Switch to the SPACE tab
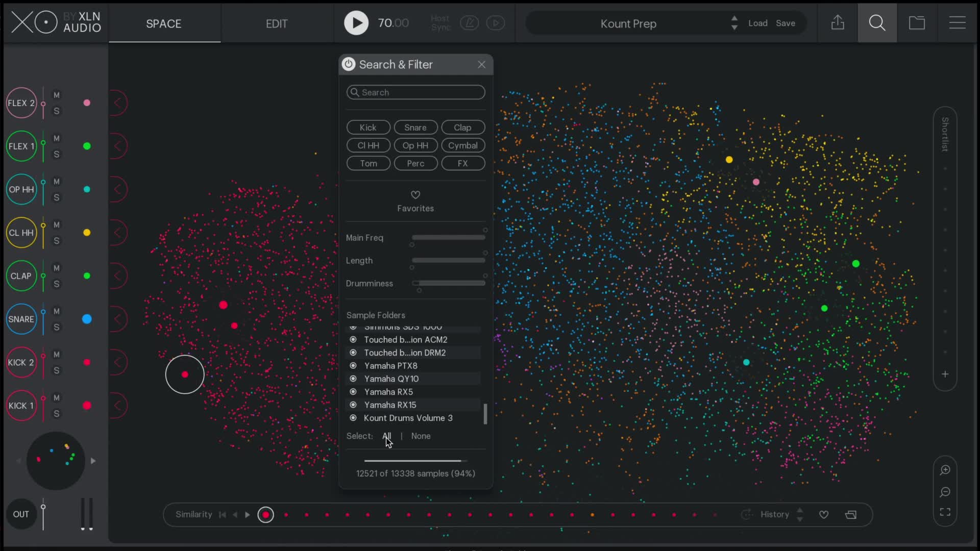This screenshot has height=551, width=980. [164, 23]
